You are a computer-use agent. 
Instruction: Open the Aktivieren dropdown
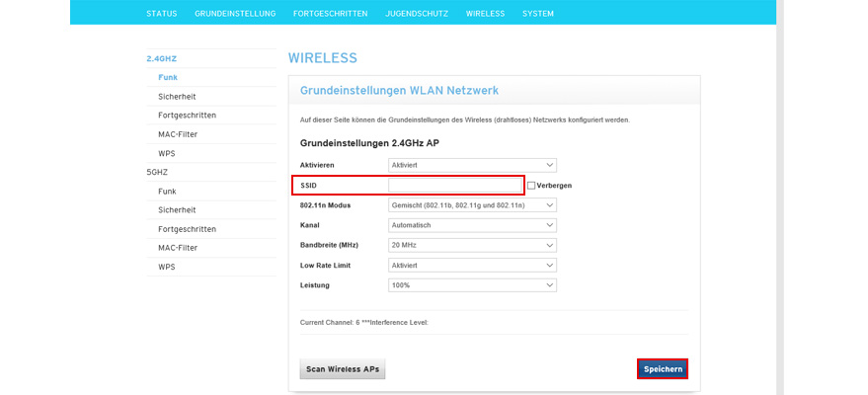(x=472, y=165)
